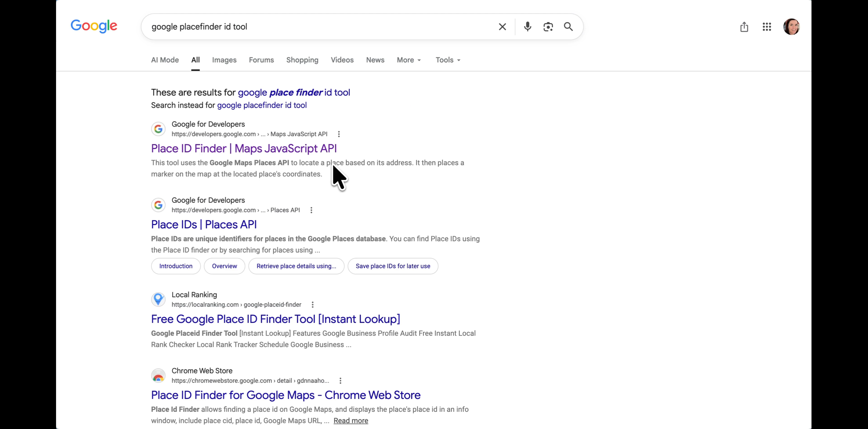
Task: Click the 'Chrome Web Store' site name
Action: pos(202,371)
